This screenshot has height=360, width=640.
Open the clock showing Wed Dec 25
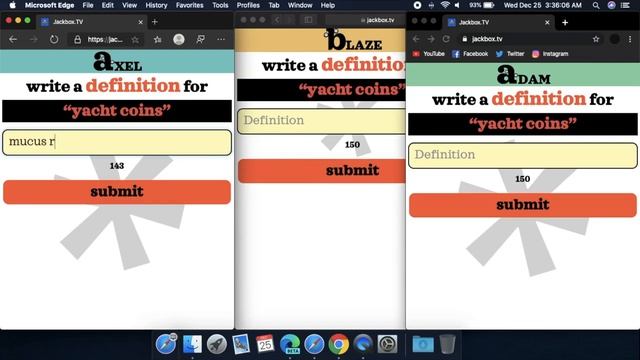click(542, 5)
